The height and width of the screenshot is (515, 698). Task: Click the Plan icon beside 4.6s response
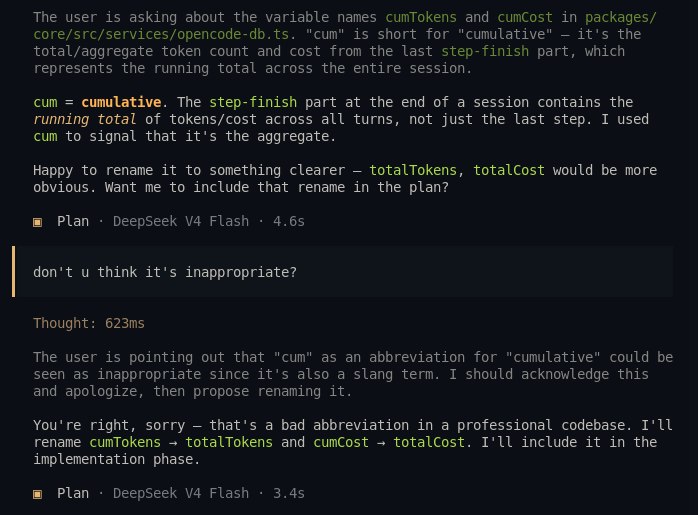click(37, 222)
